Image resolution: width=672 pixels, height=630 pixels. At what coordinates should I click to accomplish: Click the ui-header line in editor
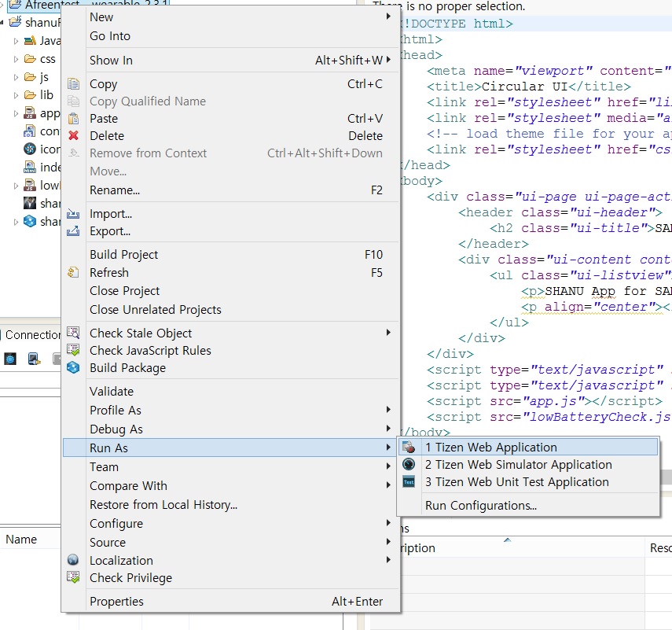(560, 212)
